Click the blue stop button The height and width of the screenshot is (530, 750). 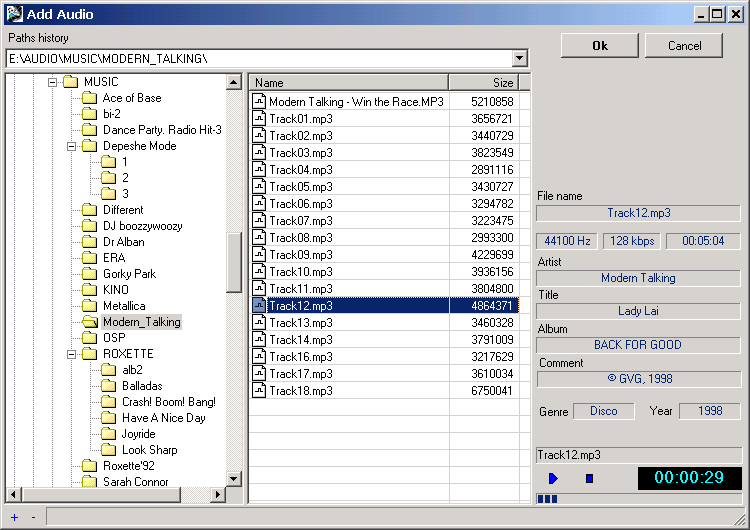(589, 478)
